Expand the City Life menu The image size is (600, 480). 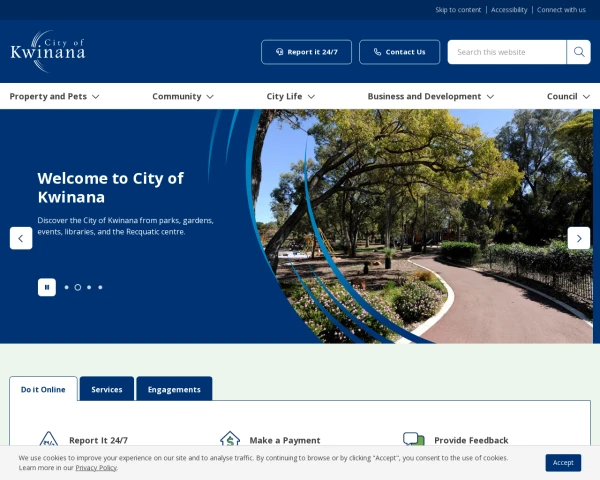291,96
